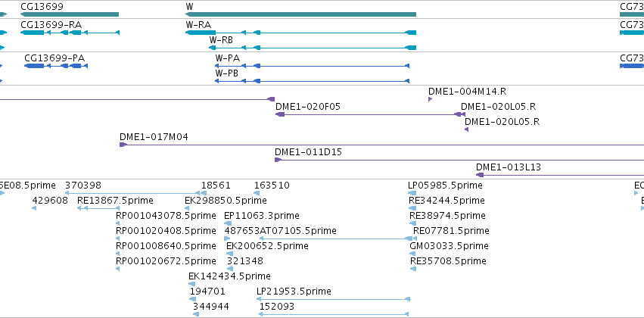The height and width of the screenshot is (318, 644).
Task: Select the W-RA transcript feature
Action: click(x=300, y=33)
